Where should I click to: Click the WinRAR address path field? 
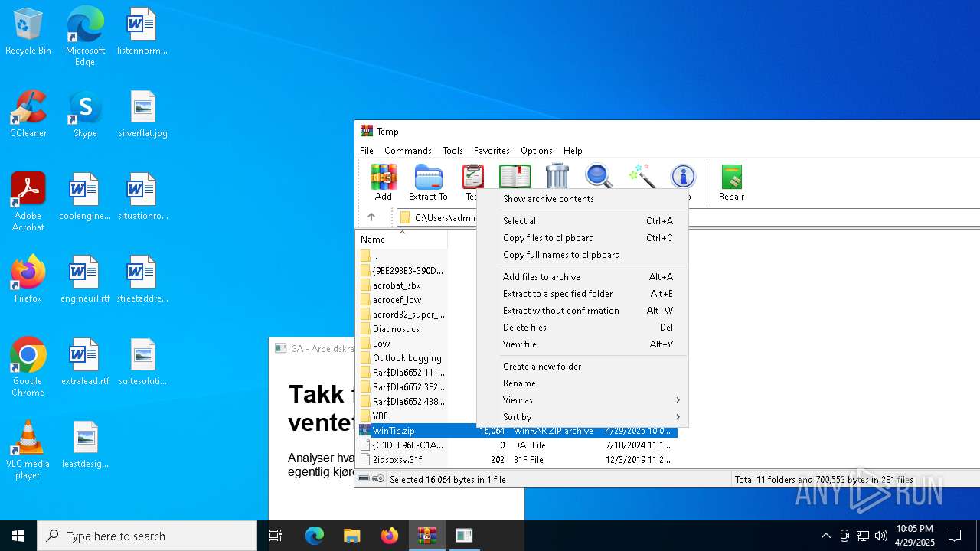688,217
